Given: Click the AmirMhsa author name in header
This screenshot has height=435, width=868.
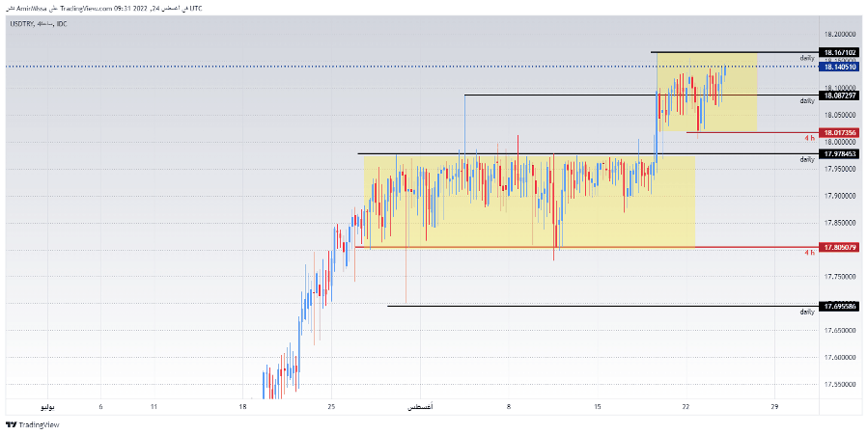Looking at the screenshot, I should pos(32,9).
